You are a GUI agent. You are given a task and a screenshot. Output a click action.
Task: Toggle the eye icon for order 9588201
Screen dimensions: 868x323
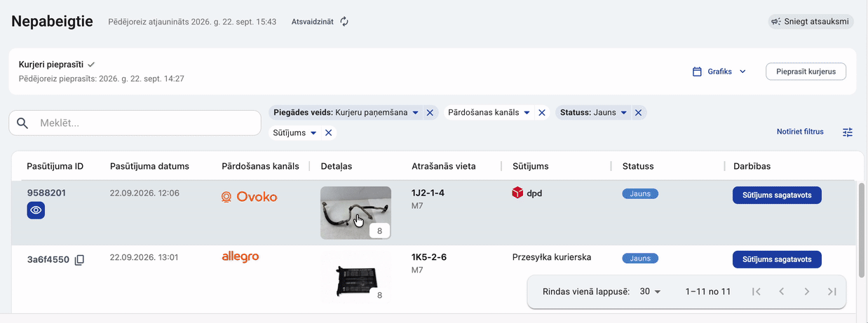pyautogui.click(x=36, y=210)
